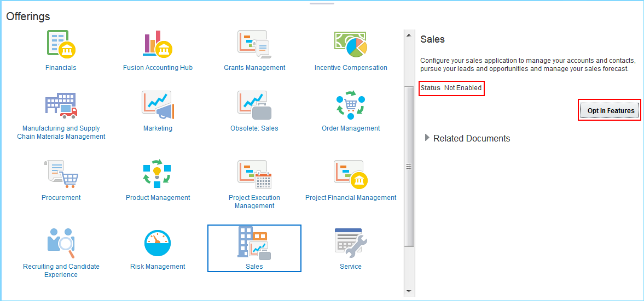
Task: Open the Project Execution Management calendar icon
Action: point(254,174)
